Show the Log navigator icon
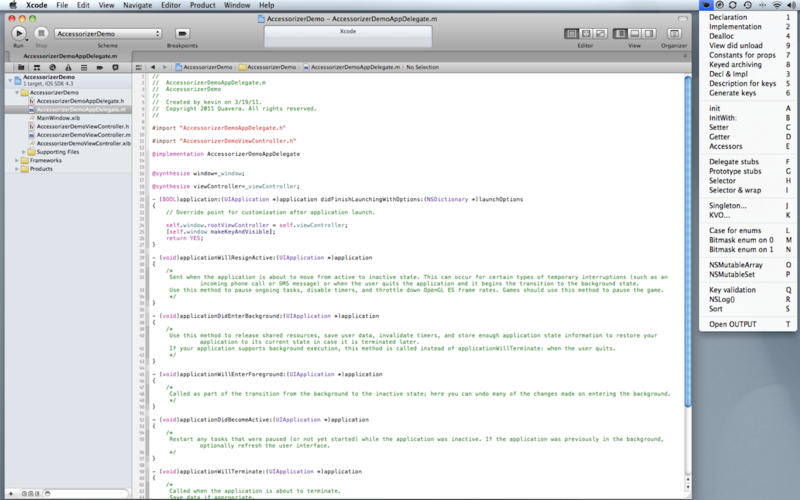 (x=115, y=67)
